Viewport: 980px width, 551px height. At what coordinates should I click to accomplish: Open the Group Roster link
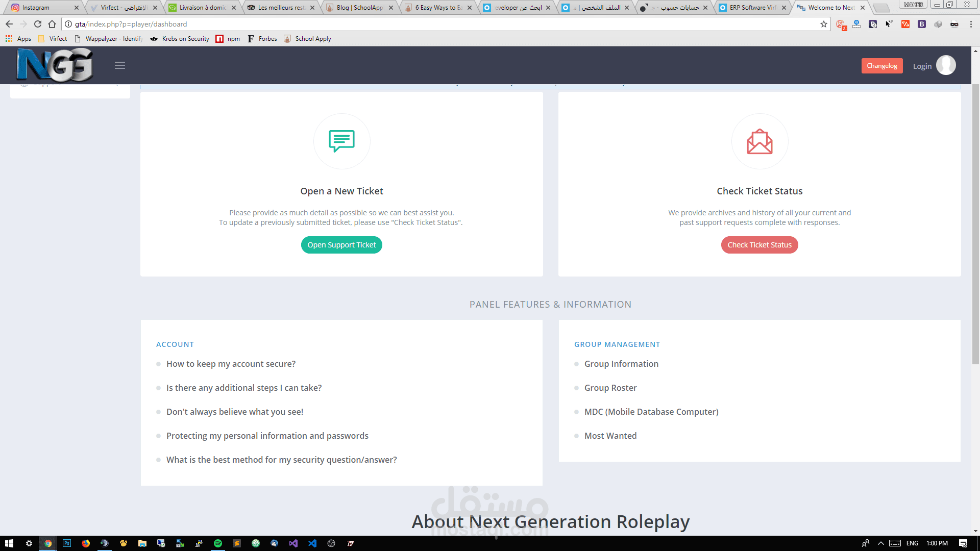(x=610, y=388)
